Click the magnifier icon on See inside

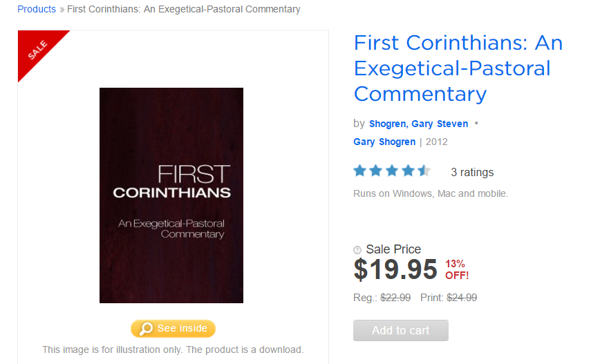click(x=145, y=329)
